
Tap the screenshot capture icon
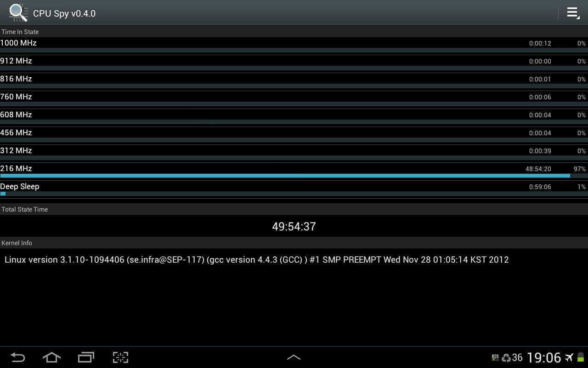[120, 357]
